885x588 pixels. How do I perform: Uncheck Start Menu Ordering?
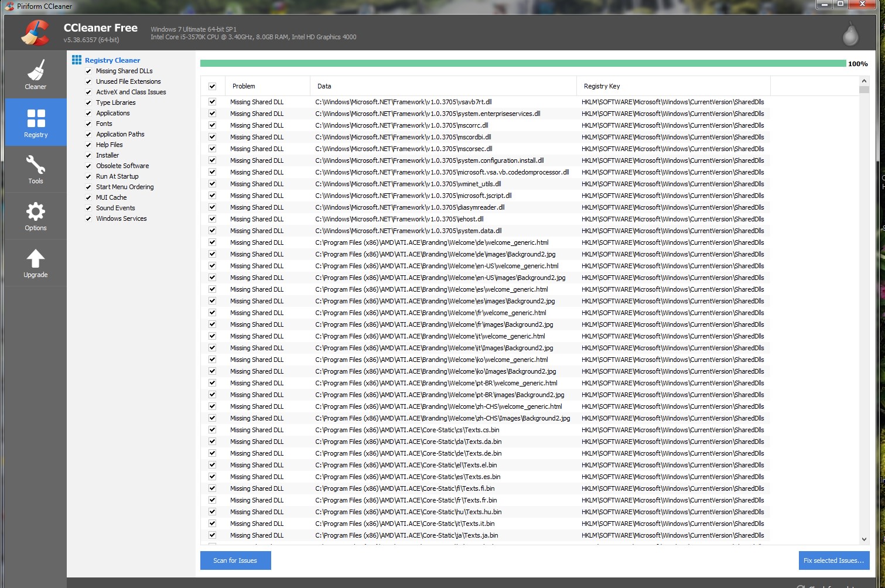(x=88, y=187)
